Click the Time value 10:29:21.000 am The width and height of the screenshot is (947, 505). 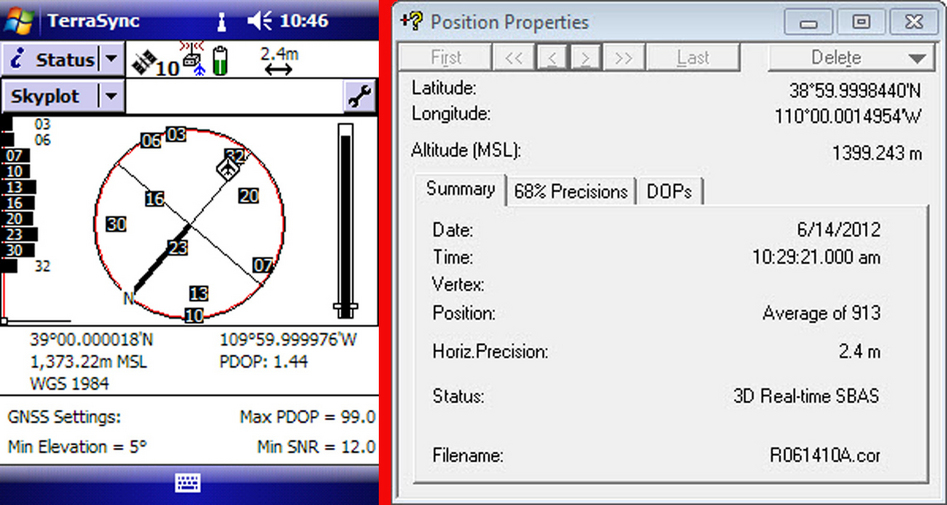817,258
